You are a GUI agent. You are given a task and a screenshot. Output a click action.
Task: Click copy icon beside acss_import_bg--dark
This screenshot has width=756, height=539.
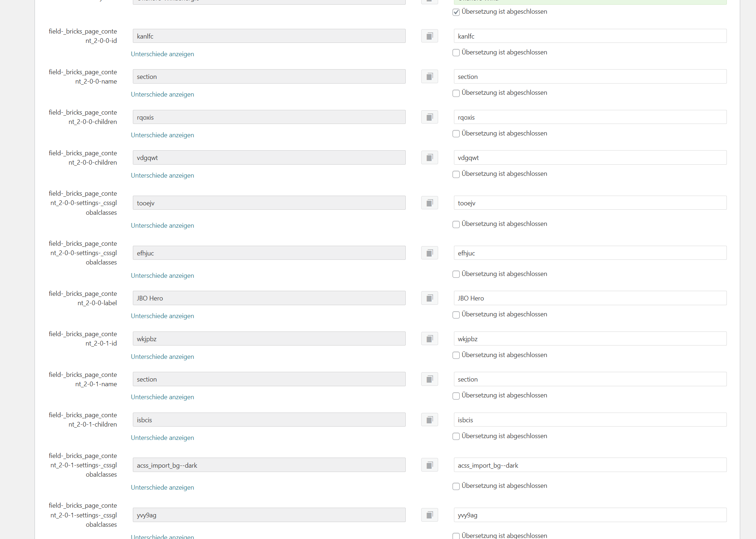[429, 465]
